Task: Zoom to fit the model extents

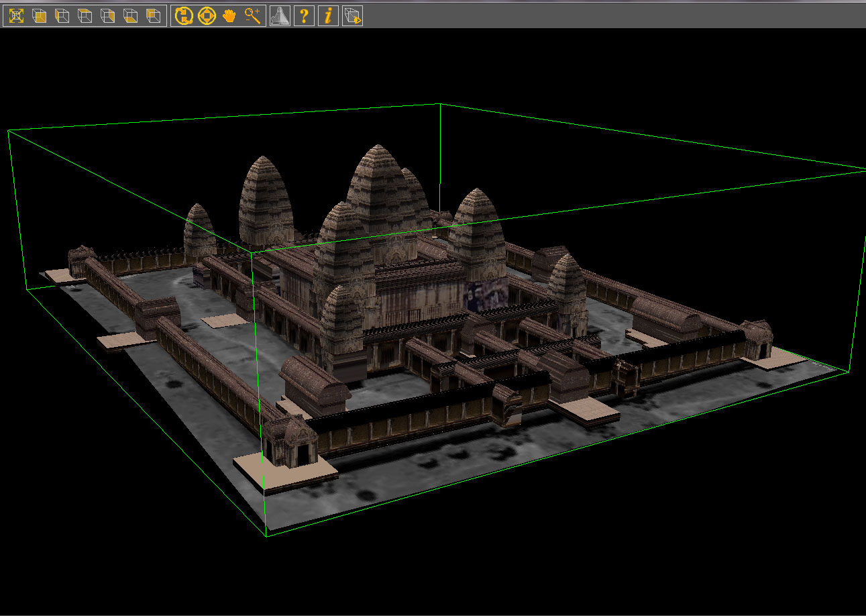Action: 16,16
